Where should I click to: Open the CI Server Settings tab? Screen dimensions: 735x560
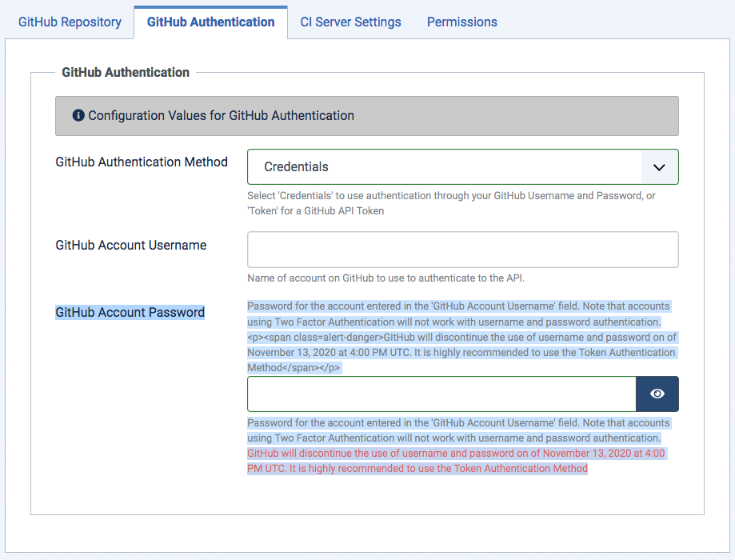[x=350, y=22]
